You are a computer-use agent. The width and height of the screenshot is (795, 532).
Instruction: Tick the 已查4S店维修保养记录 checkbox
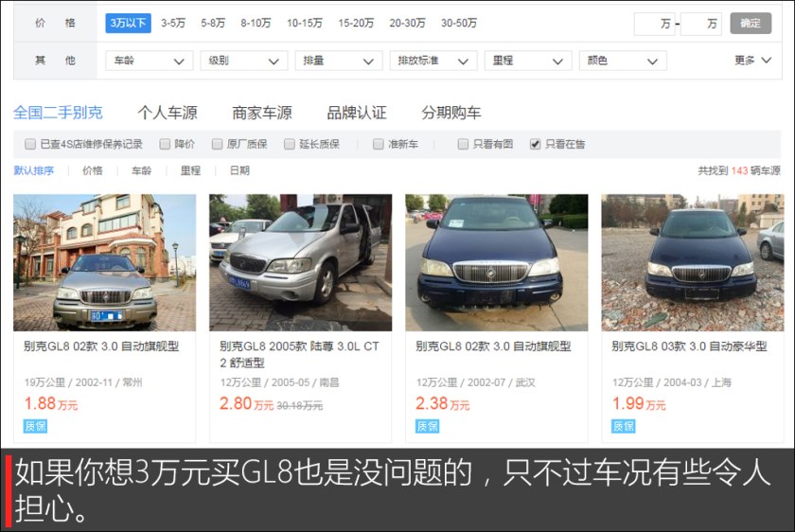[30, 145]
